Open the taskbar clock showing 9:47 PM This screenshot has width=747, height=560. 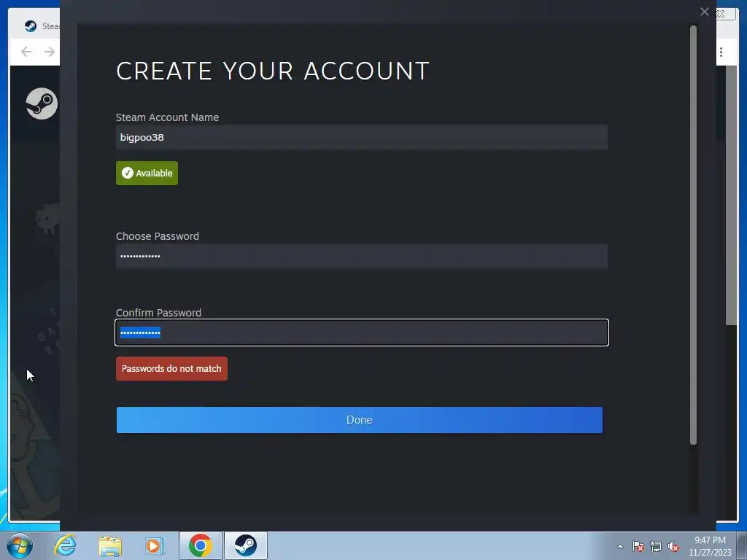[x=710, y=546]
